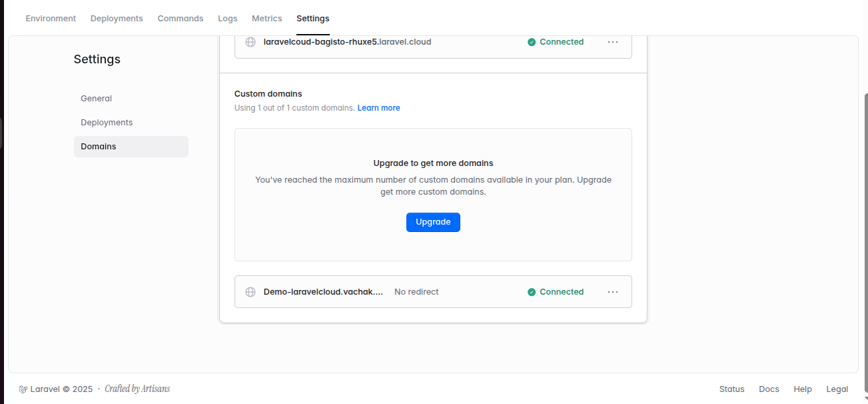This screenshot has width=868, height=404.
Task: Click globe icon beside Demo-laravelcloud domain
Action: [x=250, y=292]
